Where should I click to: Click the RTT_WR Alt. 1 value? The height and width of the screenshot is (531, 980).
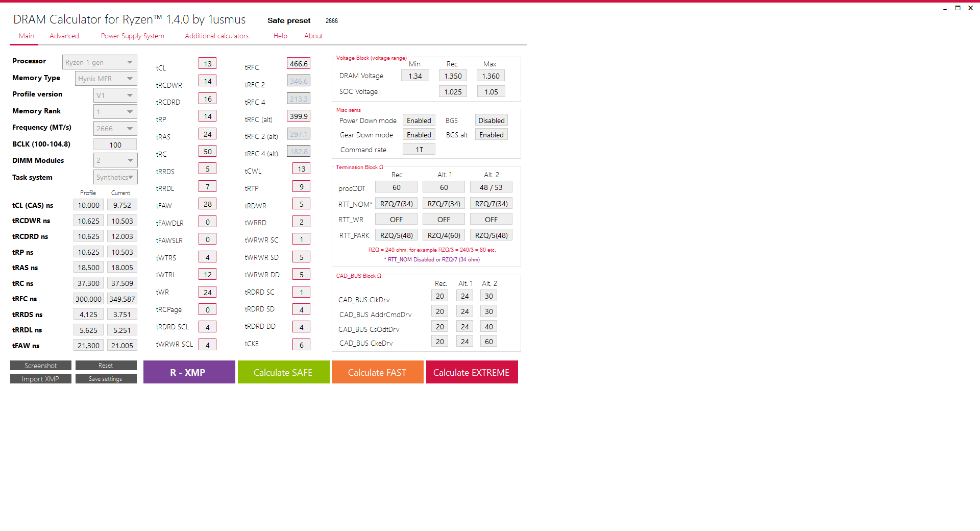click(444, 220)
